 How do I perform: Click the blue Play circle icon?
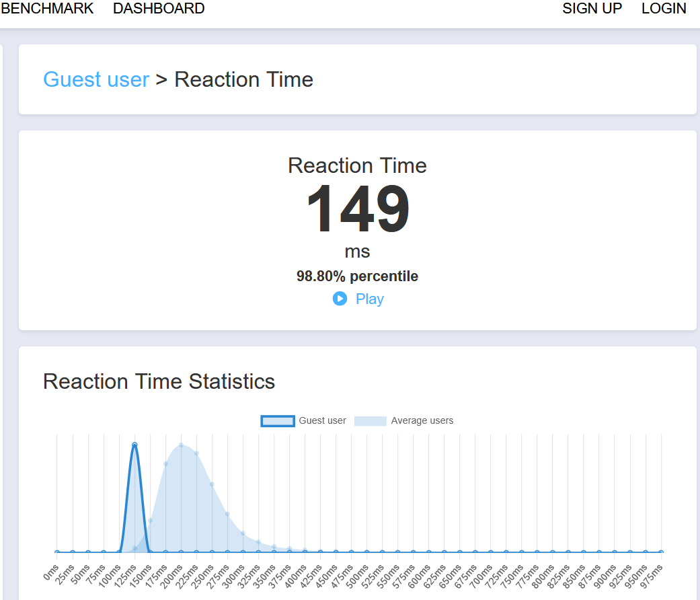tap(340, 299)
